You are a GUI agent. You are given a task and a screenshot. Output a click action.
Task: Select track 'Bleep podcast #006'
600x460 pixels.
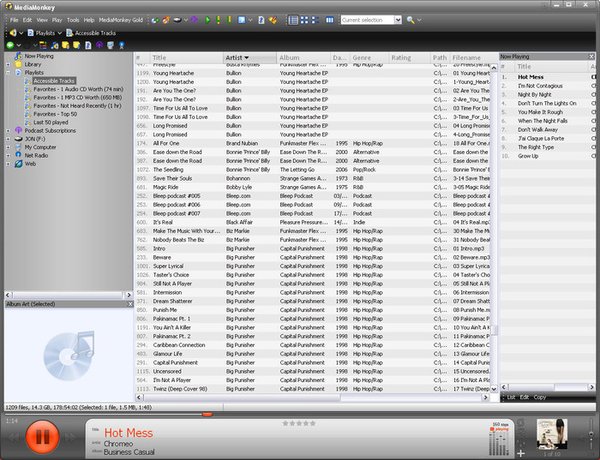coord(313,205)
